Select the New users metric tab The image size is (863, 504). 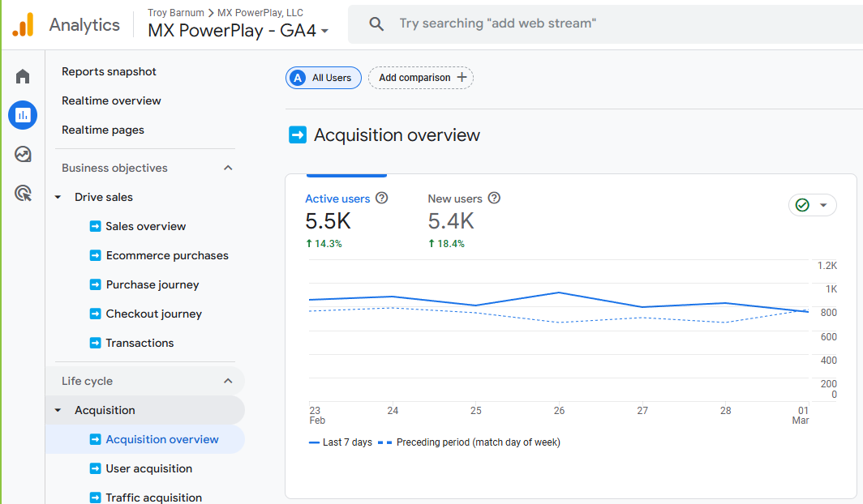pos(464,220)
